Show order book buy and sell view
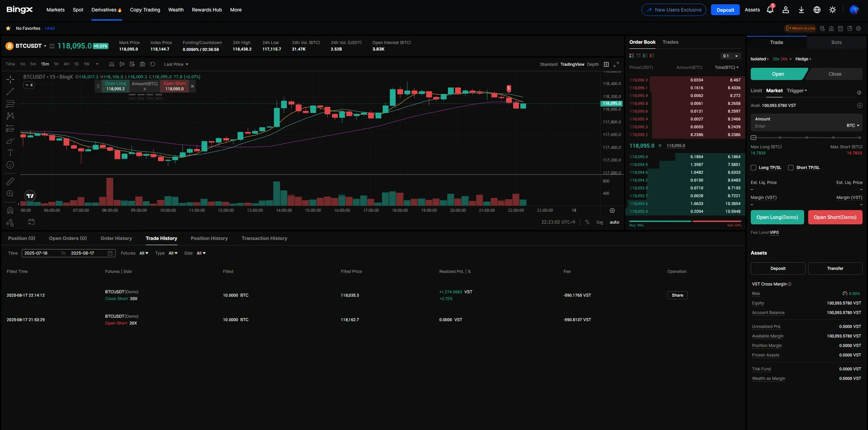This screenshot has height=430, width=868. pos(632,56)
